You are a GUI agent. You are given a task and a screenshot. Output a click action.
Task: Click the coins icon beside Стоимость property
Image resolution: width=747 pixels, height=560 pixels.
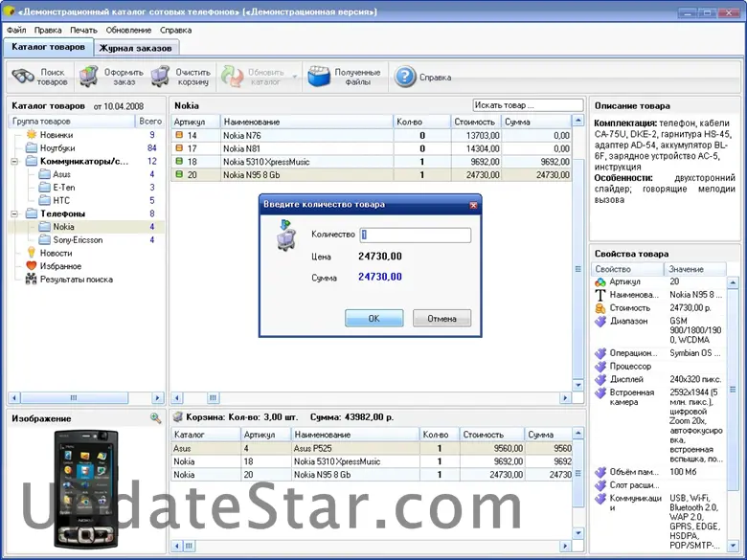tap(600, 308)
